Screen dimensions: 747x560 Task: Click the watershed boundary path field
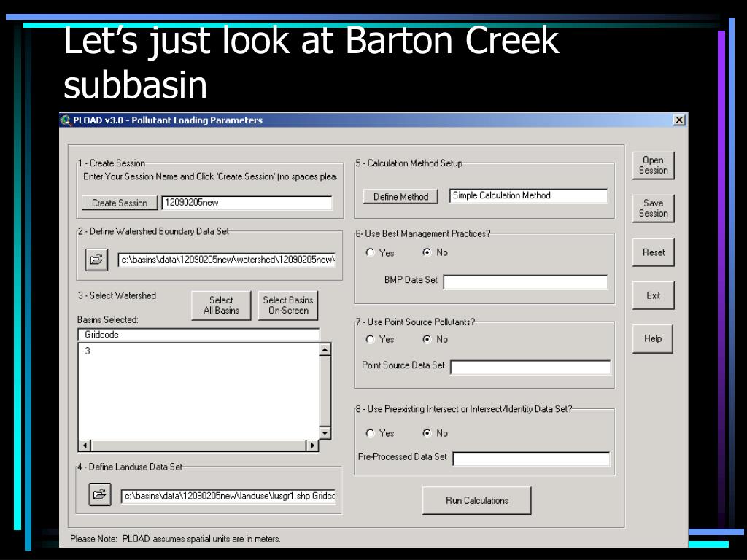[x=228, y=260]
